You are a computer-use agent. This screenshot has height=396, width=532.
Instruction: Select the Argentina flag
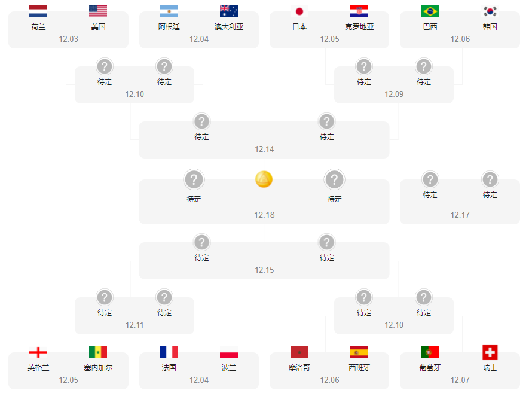click(169, 11)
